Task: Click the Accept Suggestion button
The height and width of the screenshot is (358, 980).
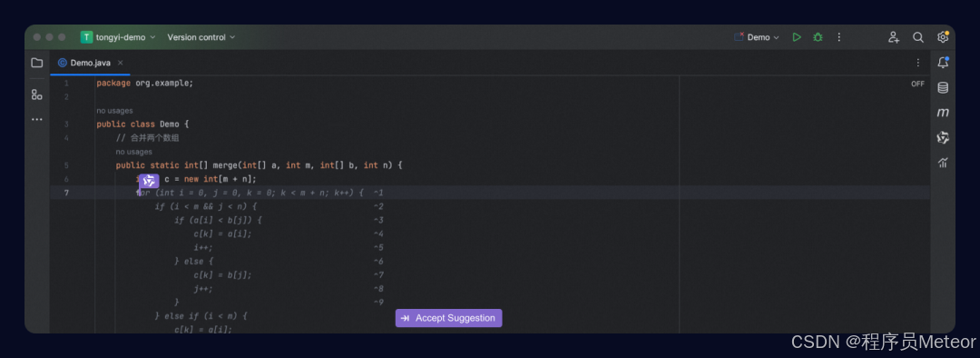Action: click(449, 318)
